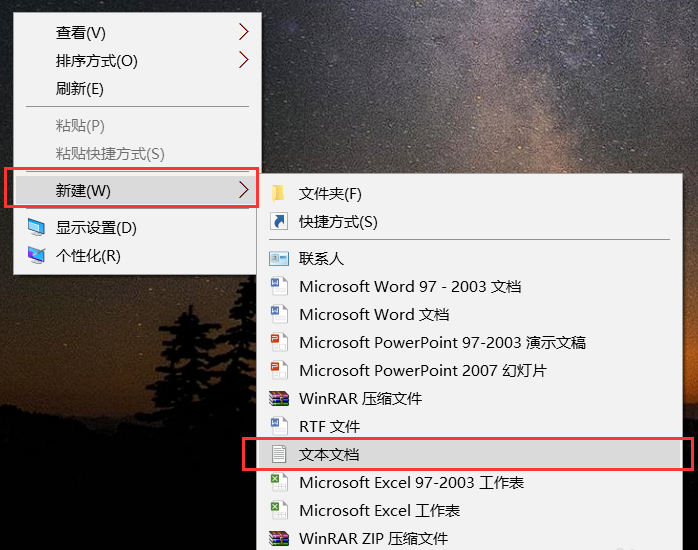Create a new 文件夹(F)
Image resolution: width=698 pixels, height=550 pixels.
[x=470, y=193]
